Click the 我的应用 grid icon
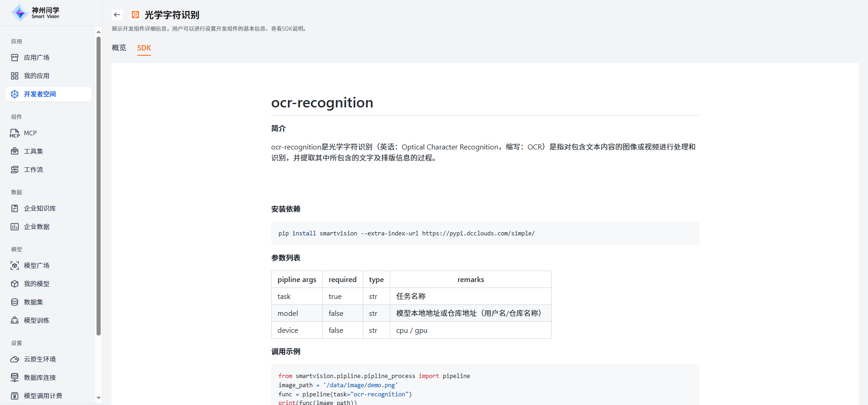Image resolution: width=868 pixels, height=405 pixels. [15, 76]
